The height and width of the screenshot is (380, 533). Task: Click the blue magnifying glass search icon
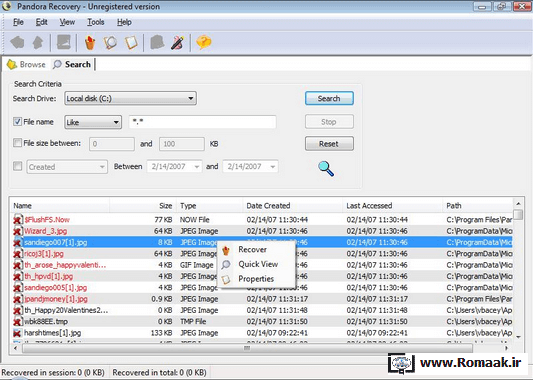pos(326,169)
